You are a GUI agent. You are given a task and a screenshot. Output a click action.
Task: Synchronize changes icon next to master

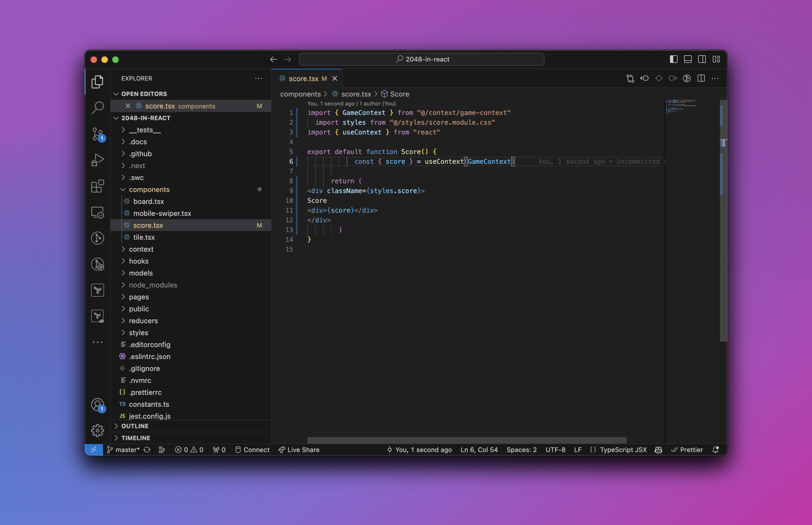point(147,450)
